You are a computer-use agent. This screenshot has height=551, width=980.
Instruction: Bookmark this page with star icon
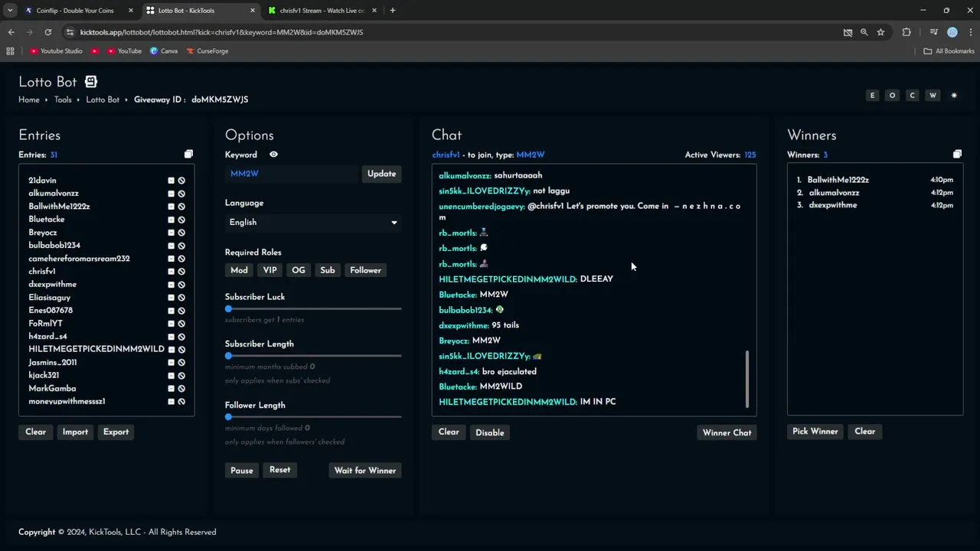(x=880, y=32)
